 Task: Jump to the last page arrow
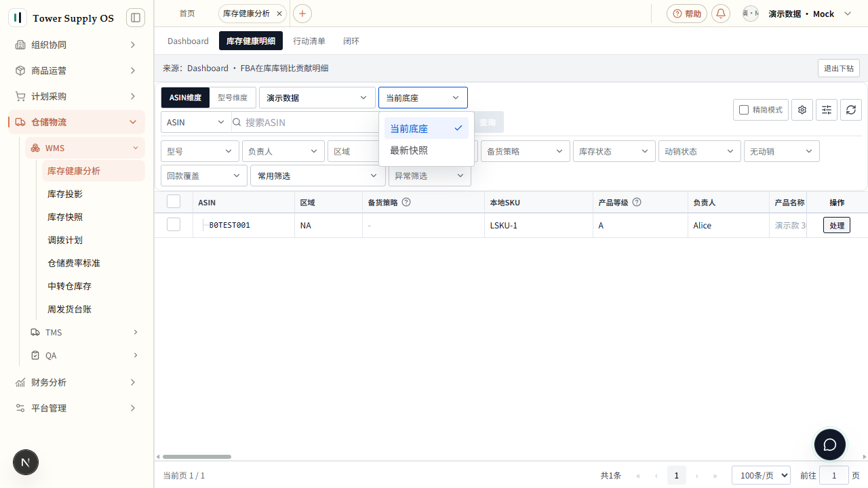click(x=715, y=476)
